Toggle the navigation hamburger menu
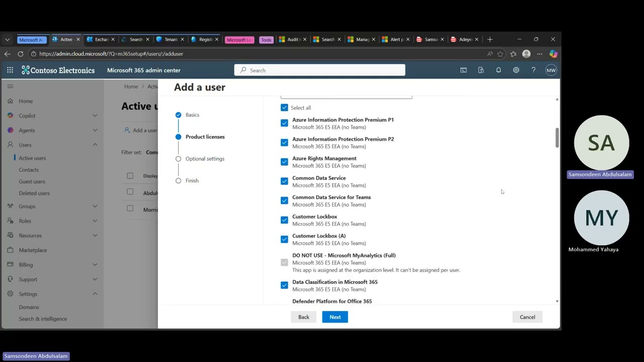 (x=10, y=86)
